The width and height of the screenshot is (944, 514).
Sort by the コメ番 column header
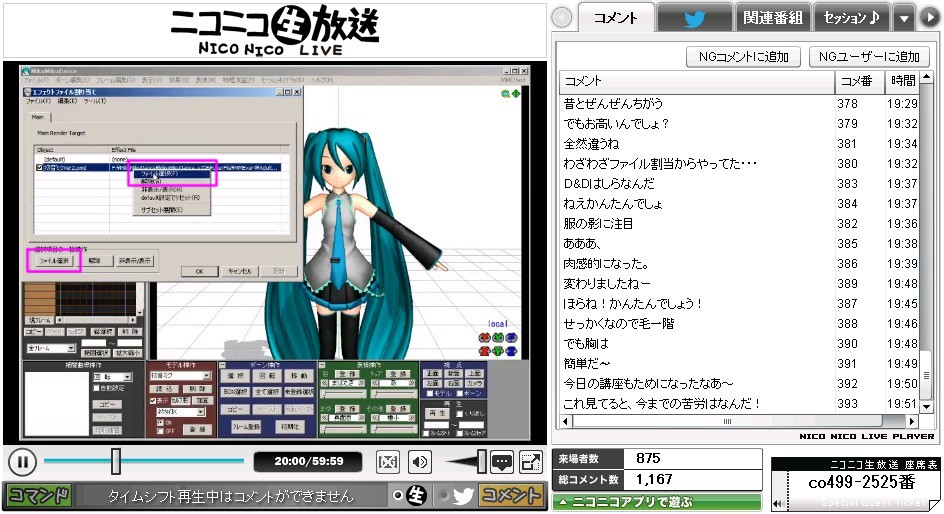tap(859, 81)
